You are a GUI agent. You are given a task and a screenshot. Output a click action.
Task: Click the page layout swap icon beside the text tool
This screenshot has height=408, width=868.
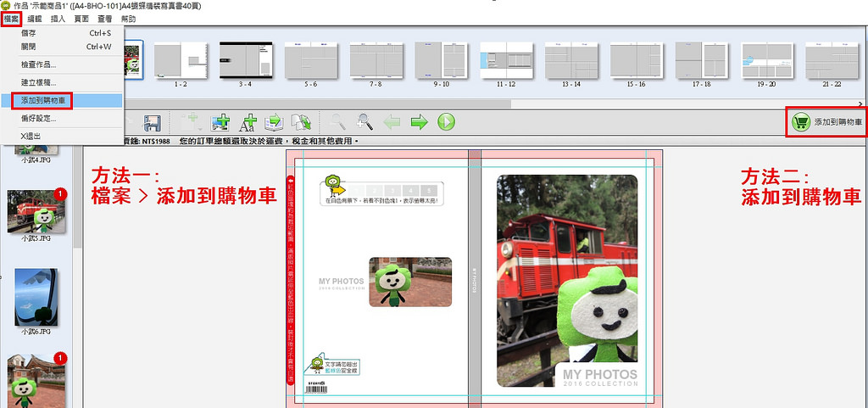(x=274, y=123)
